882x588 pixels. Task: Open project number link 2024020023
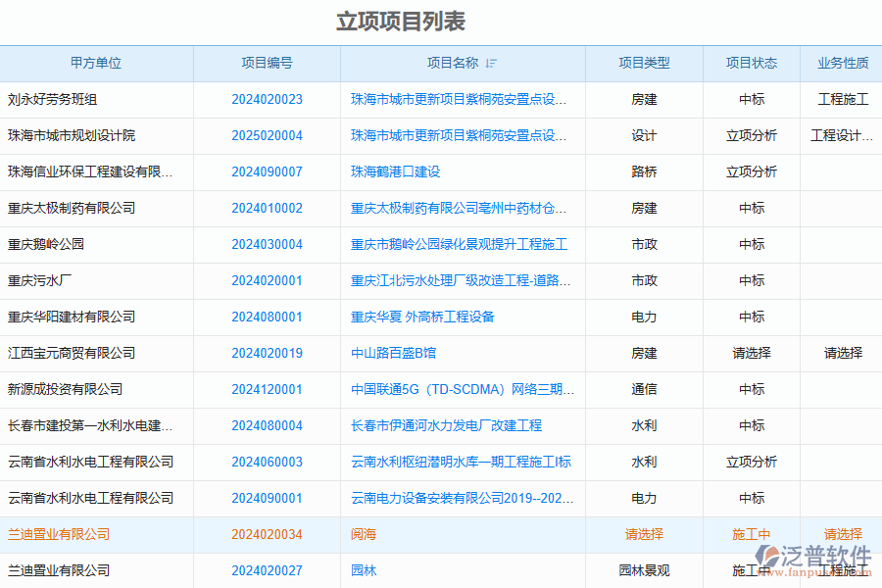(267, 100)
